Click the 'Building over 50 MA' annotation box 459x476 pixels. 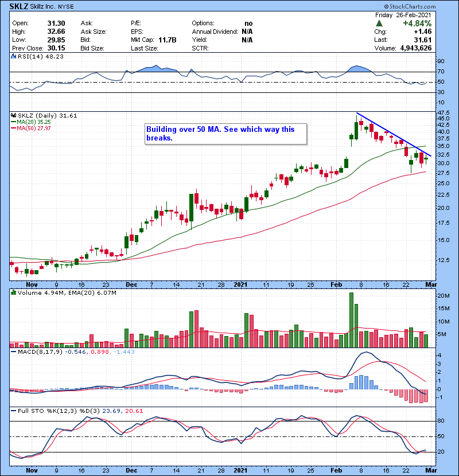click(226, 134)
